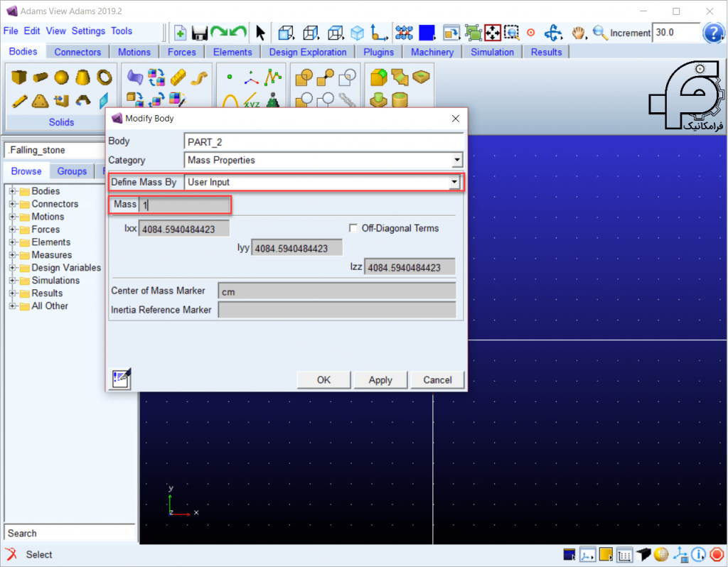728x567 pixels.
Task: Expand the Bodies tree node
Action: point(13,191)
